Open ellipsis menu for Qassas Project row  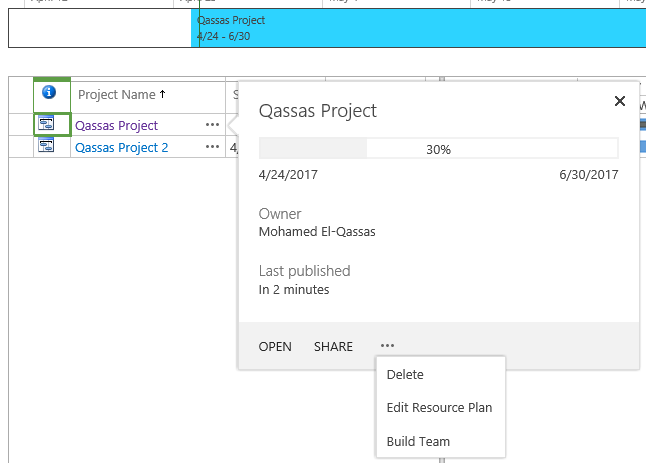(211, 125)
